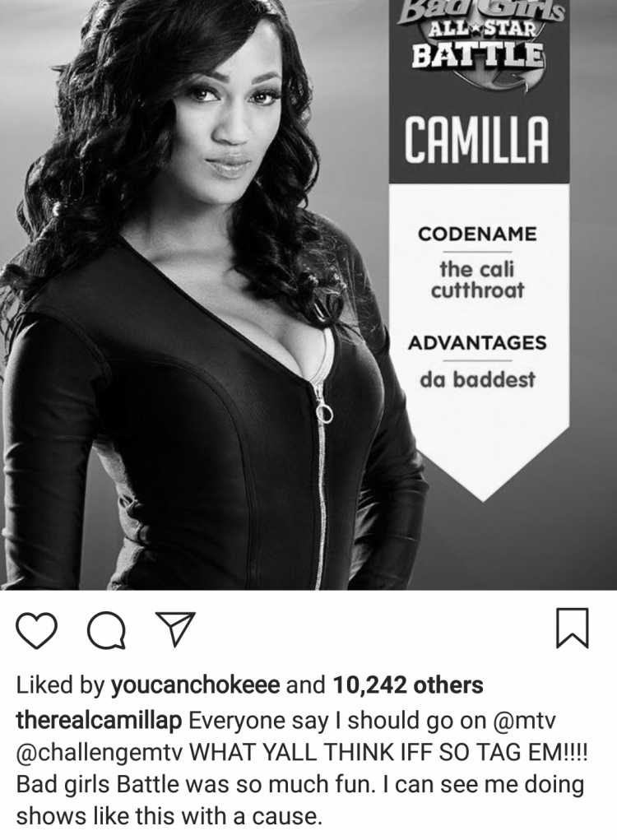Tap the heart like icon
617x840 pixels.
[x=36, y=630]
